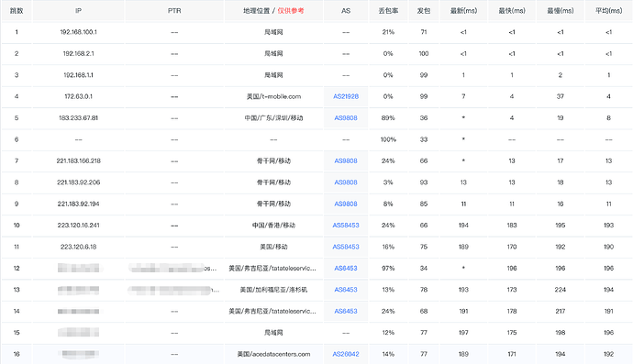Click the 97% packet loss value
Viewport: 633px width, 364px height.
pos(388,268)
